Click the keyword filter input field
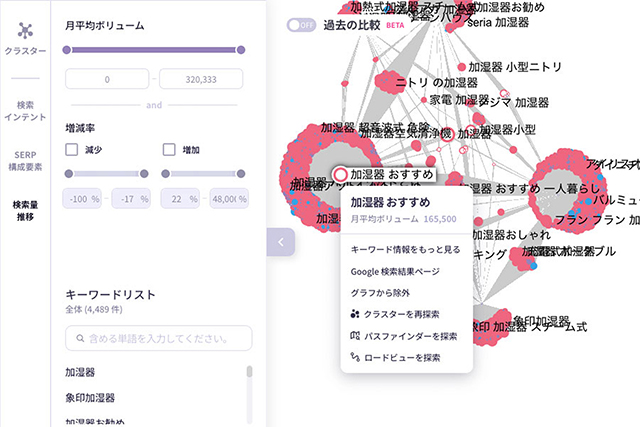 coord(158,338)
